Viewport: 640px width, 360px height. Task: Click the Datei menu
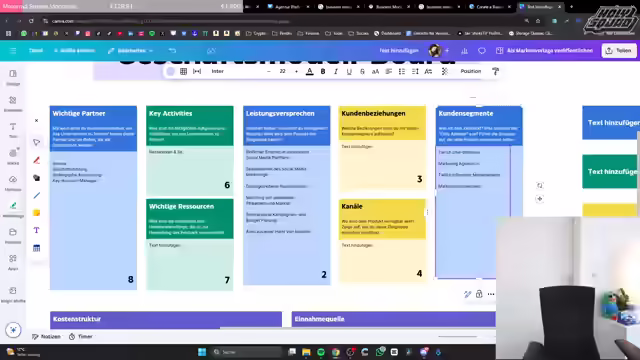(36, 51)
